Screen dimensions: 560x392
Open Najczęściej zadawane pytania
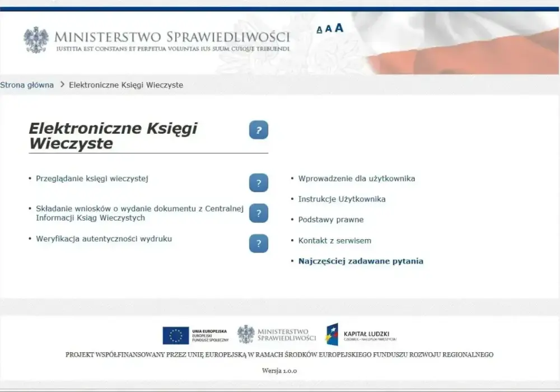coord(361,261)
